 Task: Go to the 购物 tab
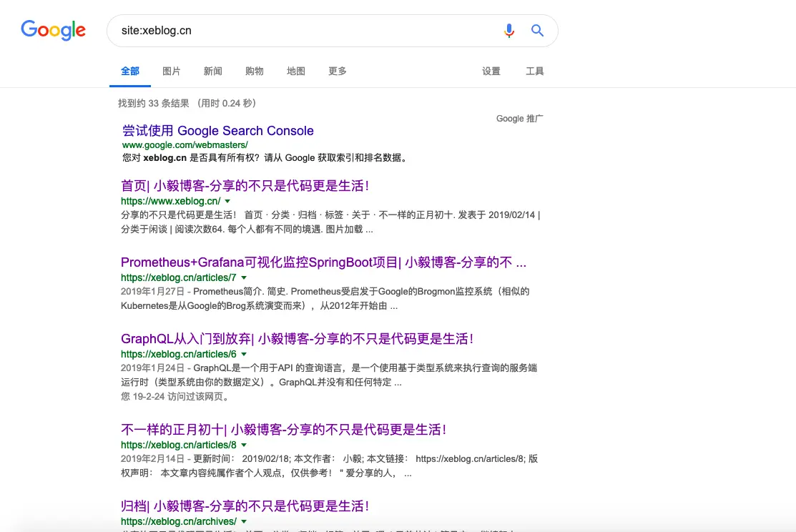(255, 71)
